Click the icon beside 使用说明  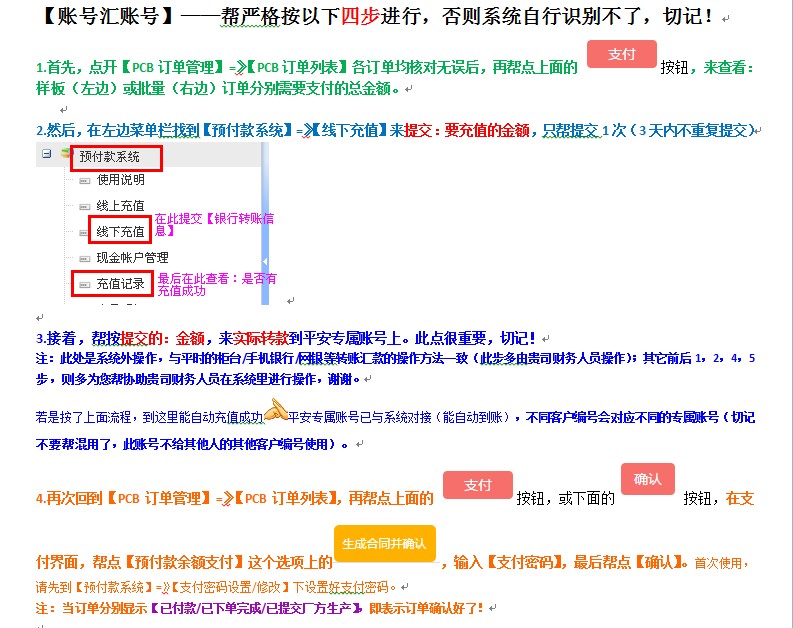pos(85,181)
